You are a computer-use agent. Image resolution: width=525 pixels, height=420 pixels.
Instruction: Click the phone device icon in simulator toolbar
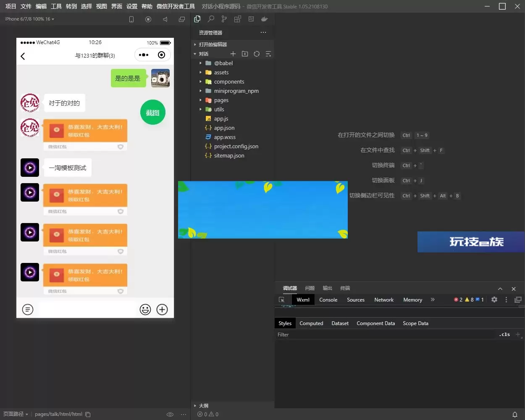[x=131, y=19]
